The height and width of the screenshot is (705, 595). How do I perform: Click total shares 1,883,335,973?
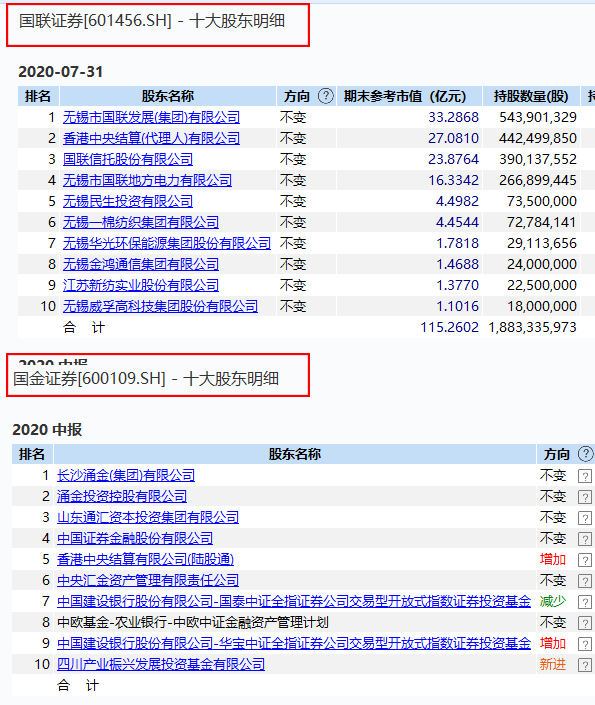[532, 327]
